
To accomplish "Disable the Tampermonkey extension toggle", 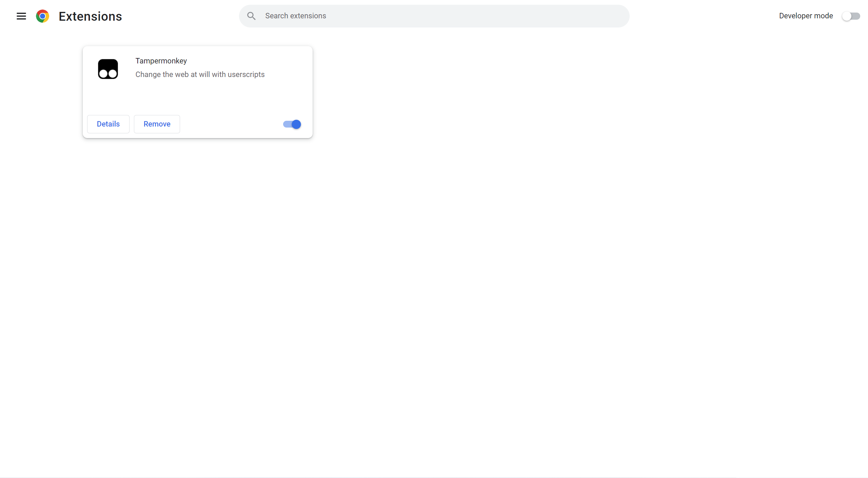I will point(292,124).
